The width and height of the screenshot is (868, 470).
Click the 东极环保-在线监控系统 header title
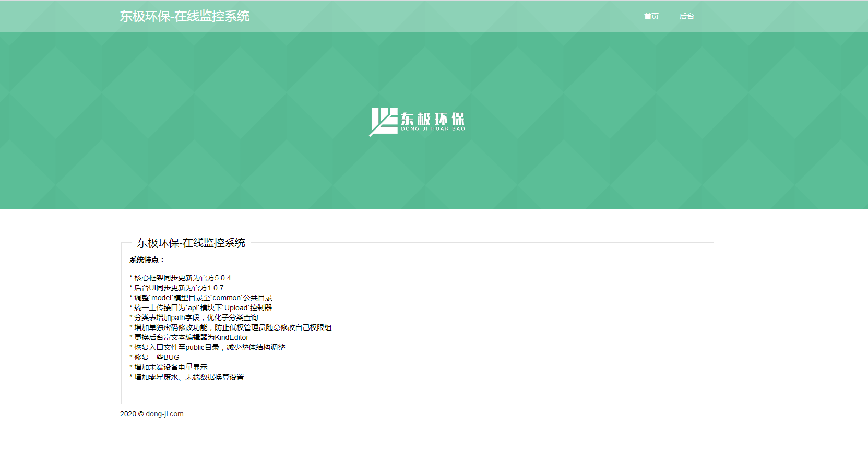click(x=185, y=16)
